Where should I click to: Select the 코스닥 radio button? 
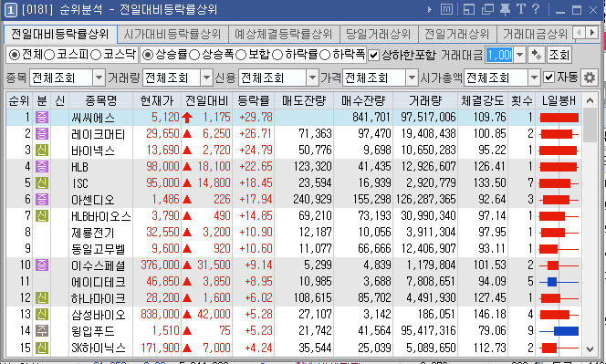(x=96, y=56)
